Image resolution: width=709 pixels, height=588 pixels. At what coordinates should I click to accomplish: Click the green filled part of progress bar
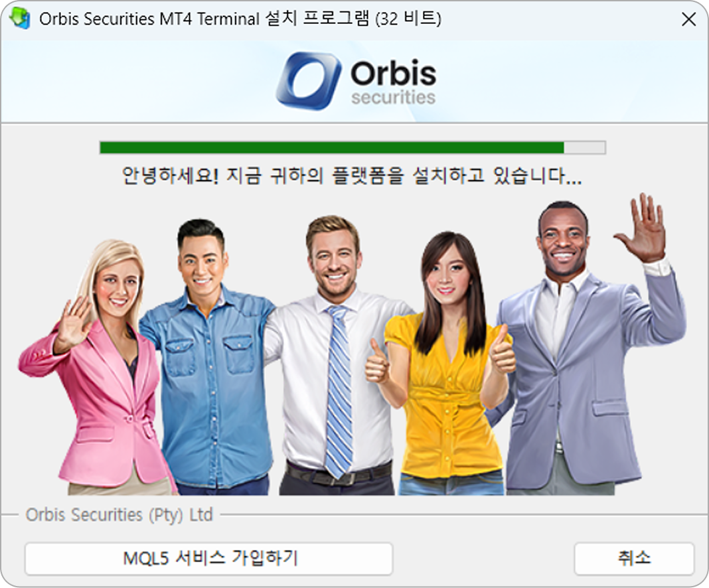[x=331, y=148]
